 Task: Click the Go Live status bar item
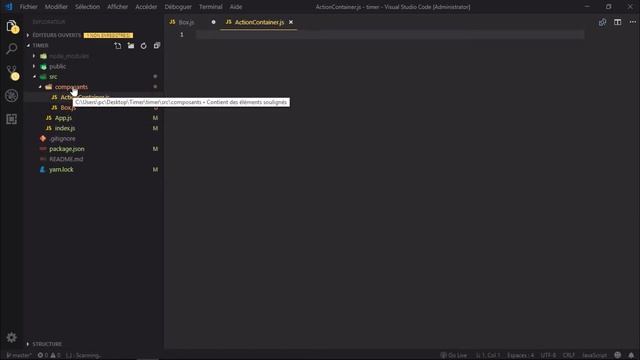click(453, 355)
